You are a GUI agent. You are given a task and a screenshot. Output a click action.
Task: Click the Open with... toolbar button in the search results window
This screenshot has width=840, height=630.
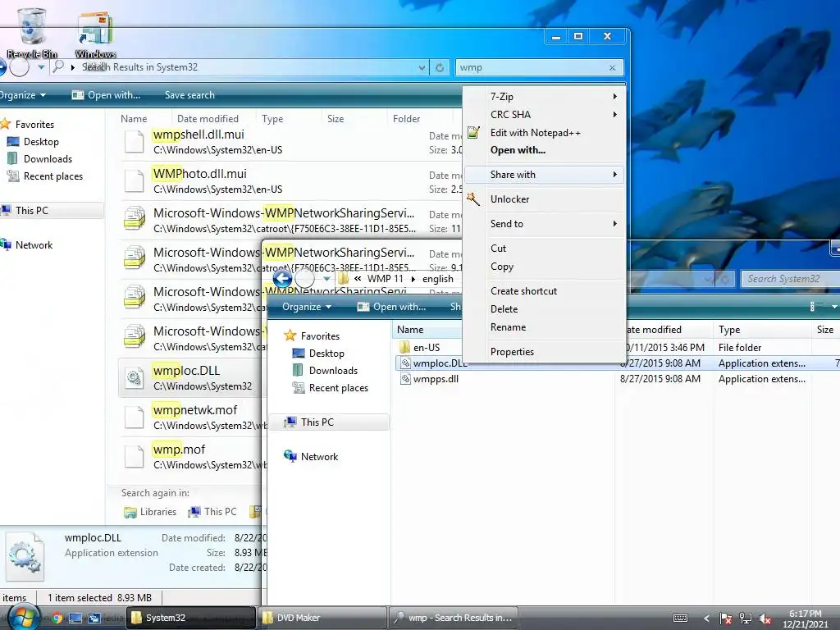coord(106,95)
